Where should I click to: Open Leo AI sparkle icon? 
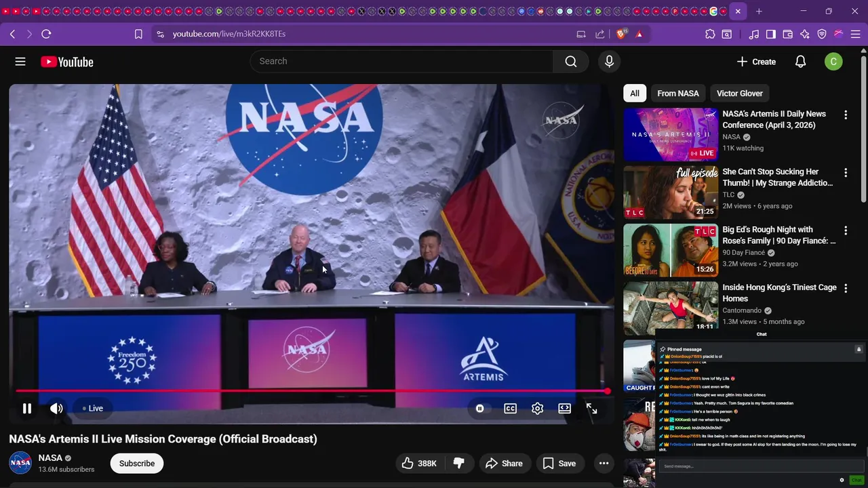[x=805, y=34]
